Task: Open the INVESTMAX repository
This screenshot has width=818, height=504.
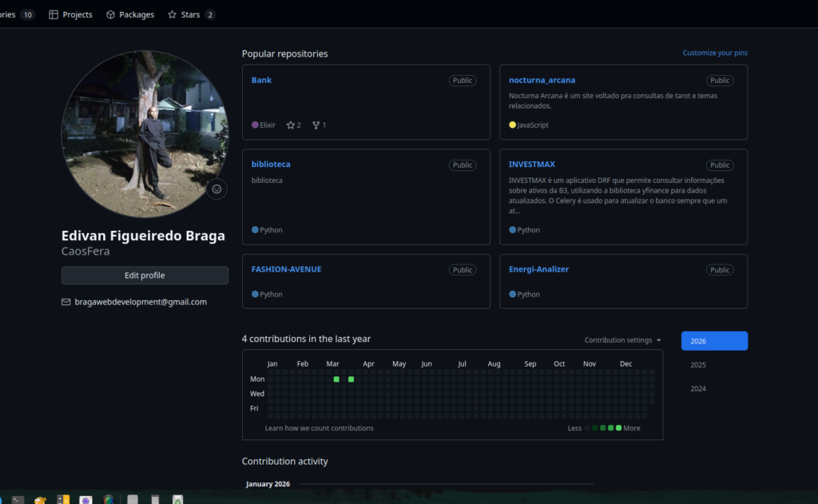Action: (x=531, y=164)
